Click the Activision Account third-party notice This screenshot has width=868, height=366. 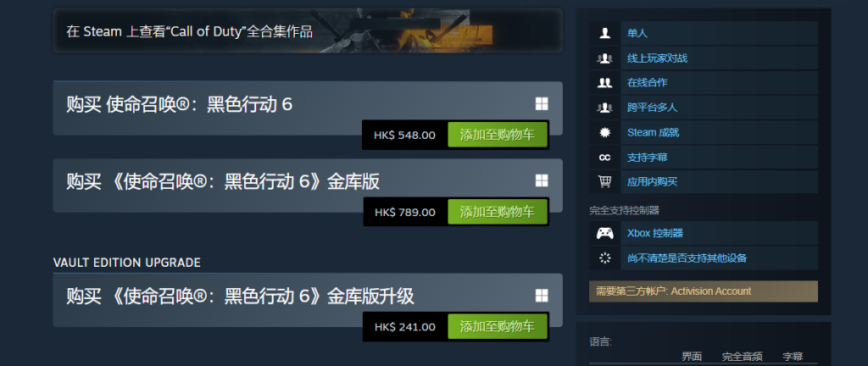[703, 291]
